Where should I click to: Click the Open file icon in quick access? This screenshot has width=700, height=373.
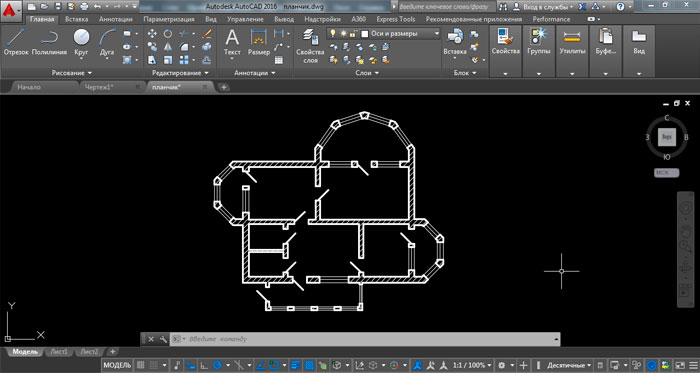tap(44, 7)
